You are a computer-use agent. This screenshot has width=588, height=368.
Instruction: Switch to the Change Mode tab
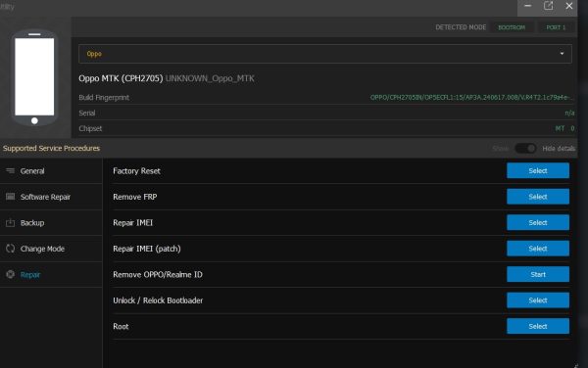[51, 249]
